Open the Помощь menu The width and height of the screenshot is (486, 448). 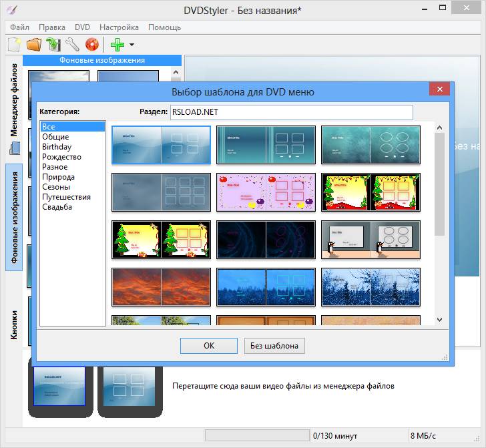tap(164, 27)
